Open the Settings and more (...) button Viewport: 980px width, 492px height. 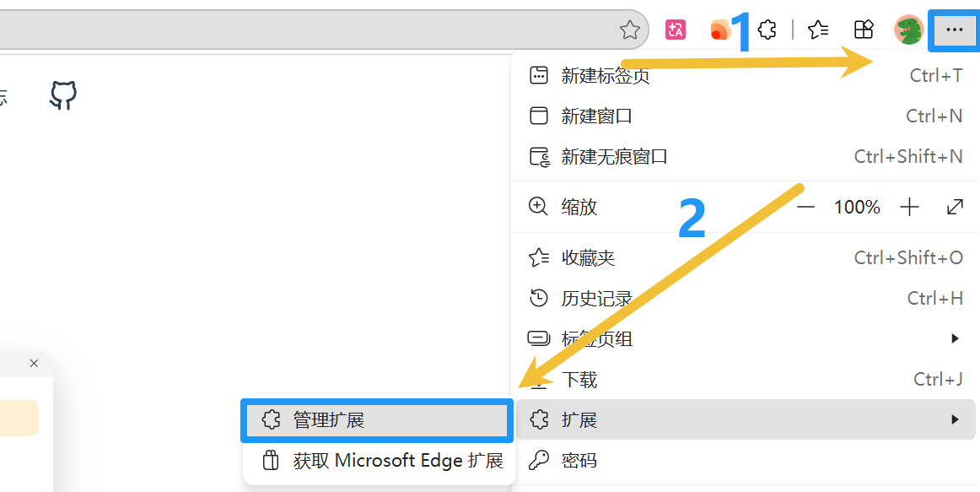pos(954,30)
